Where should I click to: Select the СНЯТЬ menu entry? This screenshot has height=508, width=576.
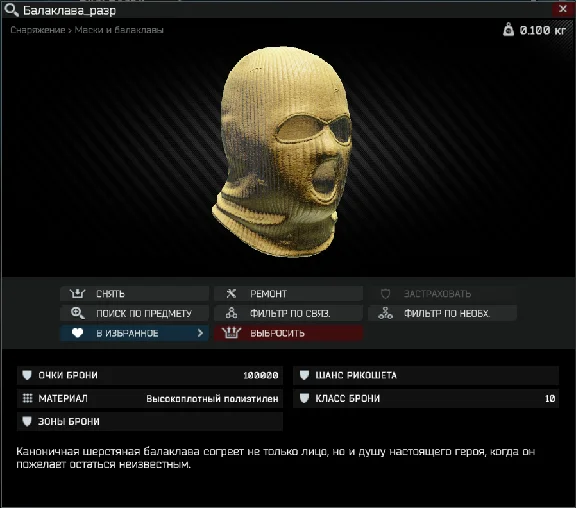pyautogui.click(x=134, y=293)
